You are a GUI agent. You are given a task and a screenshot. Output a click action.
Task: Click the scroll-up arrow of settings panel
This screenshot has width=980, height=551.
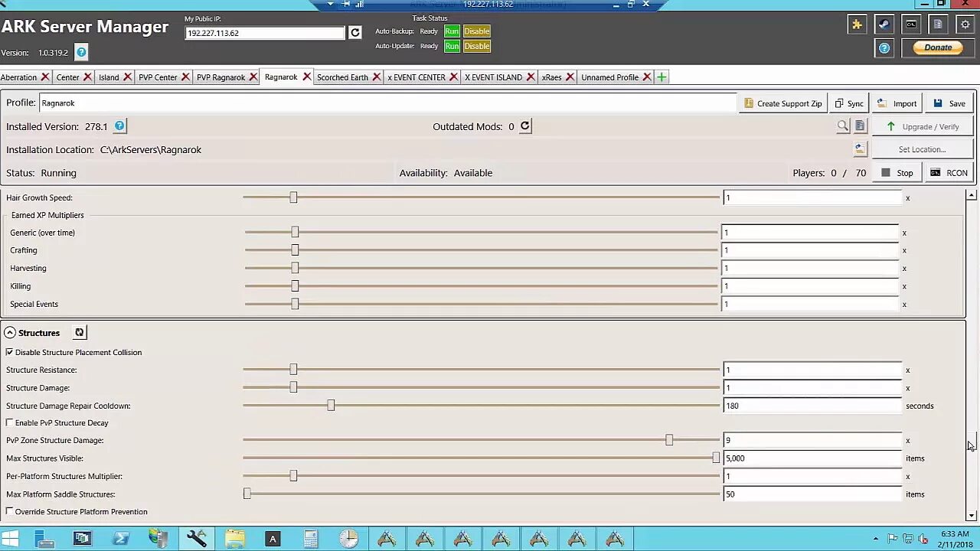(x=972, y=195)
